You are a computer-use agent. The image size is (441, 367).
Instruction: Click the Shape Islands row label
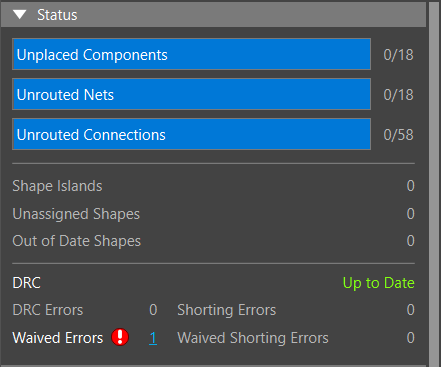pyautogui.click(x=57, y=186)
